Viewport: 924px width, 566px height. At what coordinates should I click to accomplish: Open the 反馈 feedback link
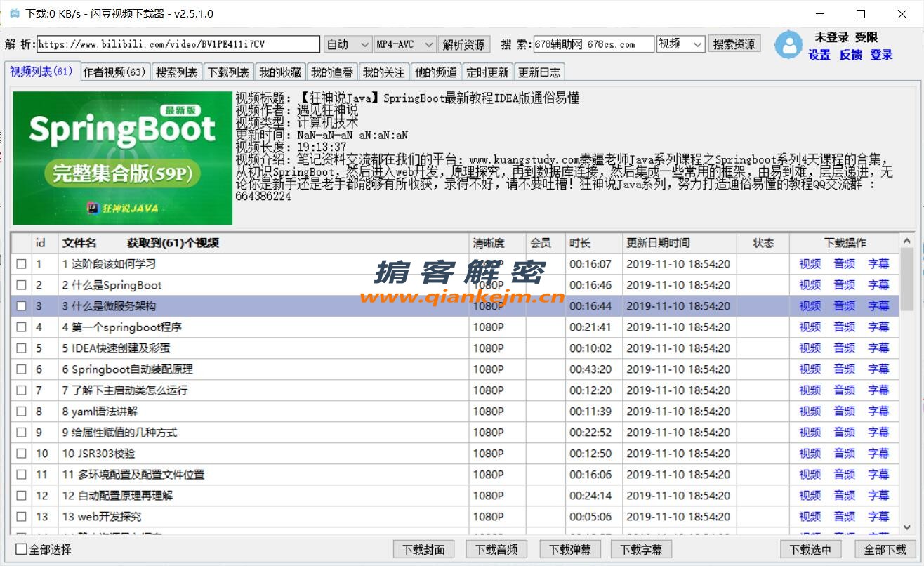pos(850,55)
